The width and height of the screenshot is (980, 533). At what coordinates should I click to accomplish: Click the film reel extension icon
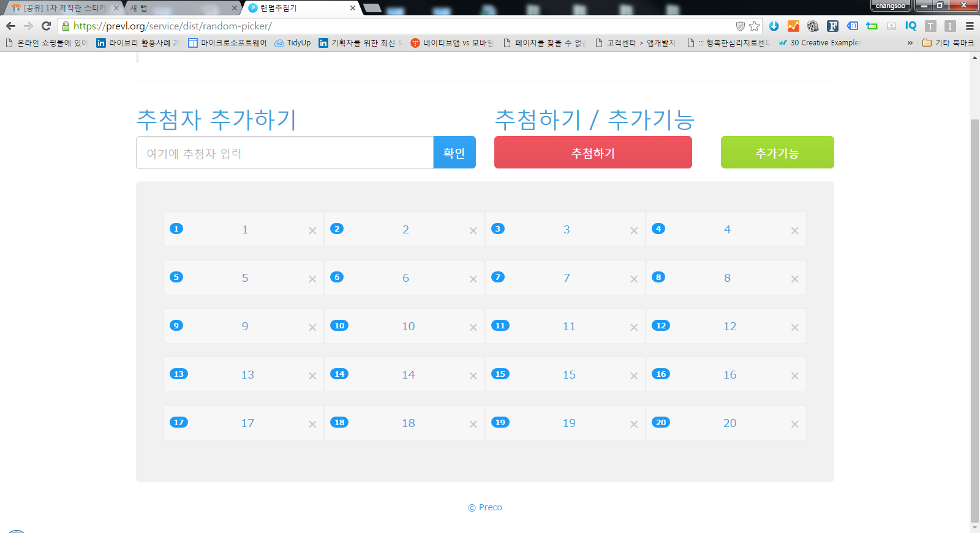pos(813,26)
